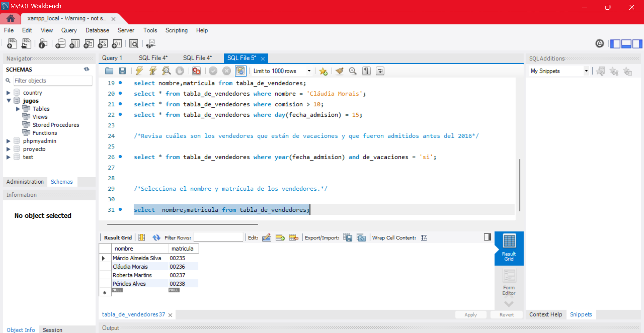The height and width of the screenshot is (333, 644).
Task: Open the Home tab icon
Action: 10,18
